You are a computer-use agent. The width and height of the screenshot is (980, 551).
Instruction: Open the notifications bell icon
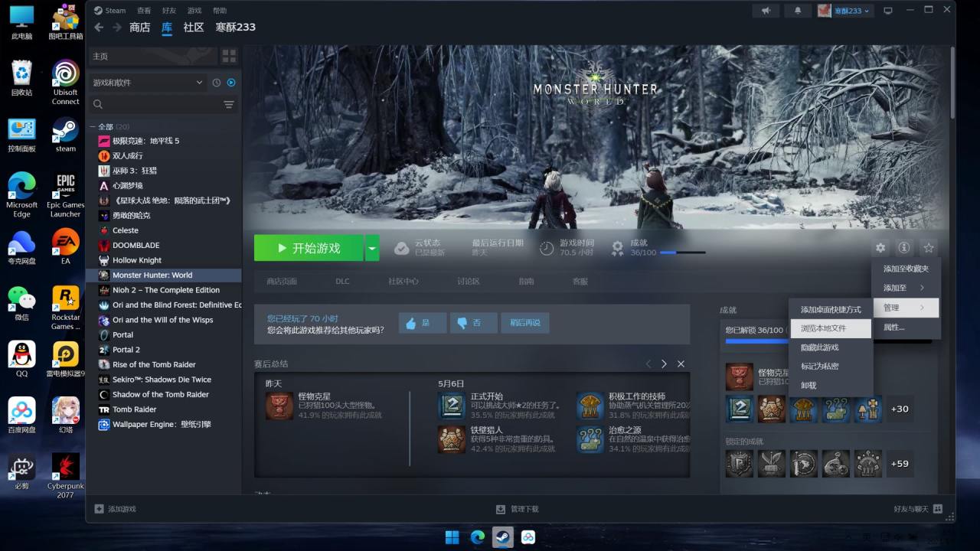[798, 11]
